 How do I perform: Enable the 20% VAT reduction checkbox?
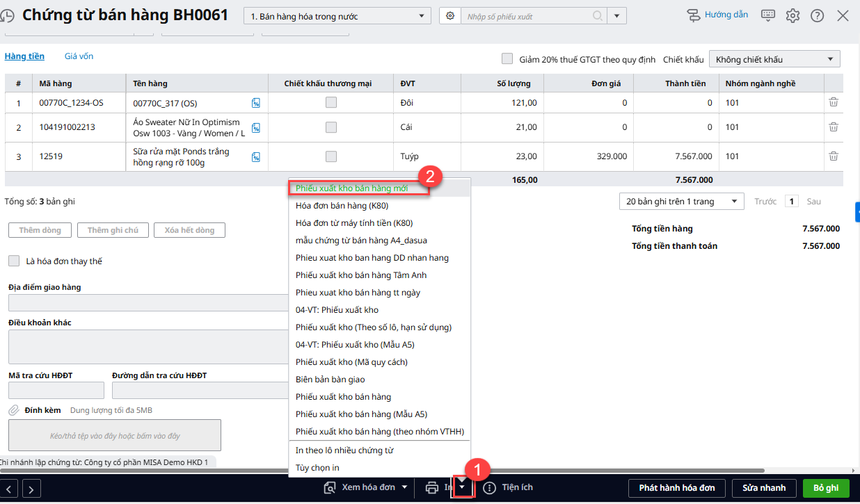point(507,59)
